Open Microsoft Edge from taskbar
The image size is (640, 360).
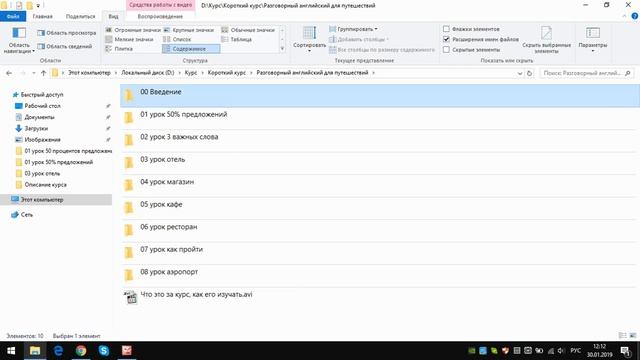pyautogui.click(x=58, y=351)
